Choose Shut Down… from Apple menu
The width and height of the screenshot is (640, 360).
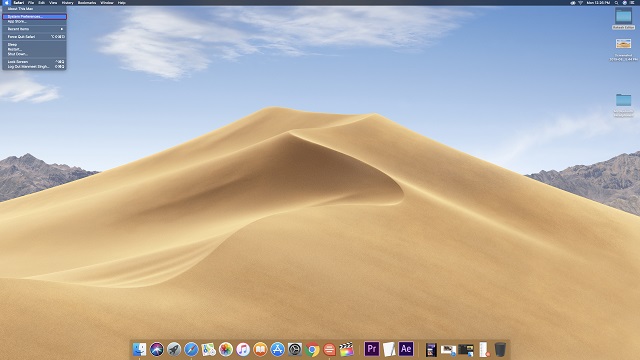click(34, 54)
